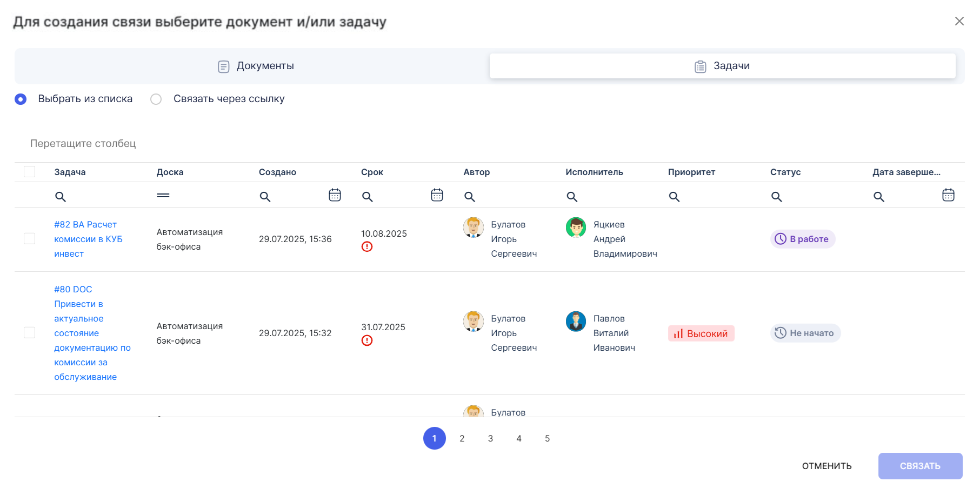Sort by the Создано column header
The image size is (980, 495).
pyautogui.click(x=277, y=172)
